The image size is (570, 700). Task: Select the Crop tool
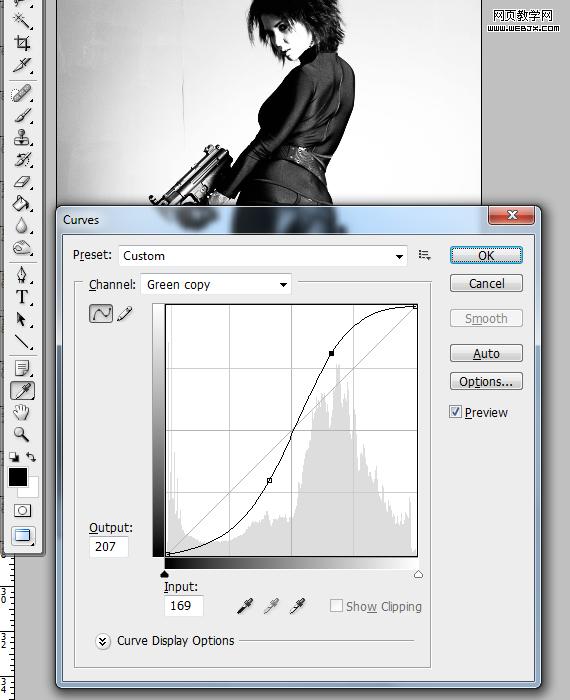click(x=21, y=43)
